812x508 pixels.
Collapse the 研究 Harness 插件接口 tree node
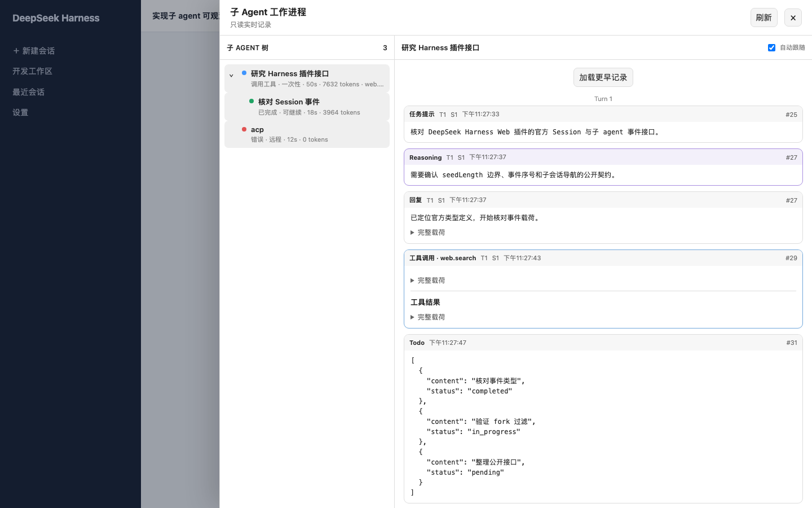click(231, 76)
